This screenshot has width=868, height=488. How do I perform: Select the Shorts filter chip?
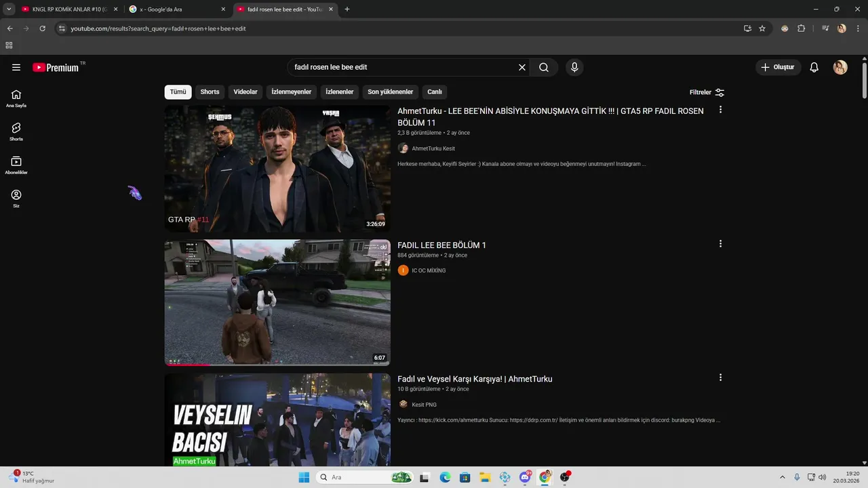point(210,92)
